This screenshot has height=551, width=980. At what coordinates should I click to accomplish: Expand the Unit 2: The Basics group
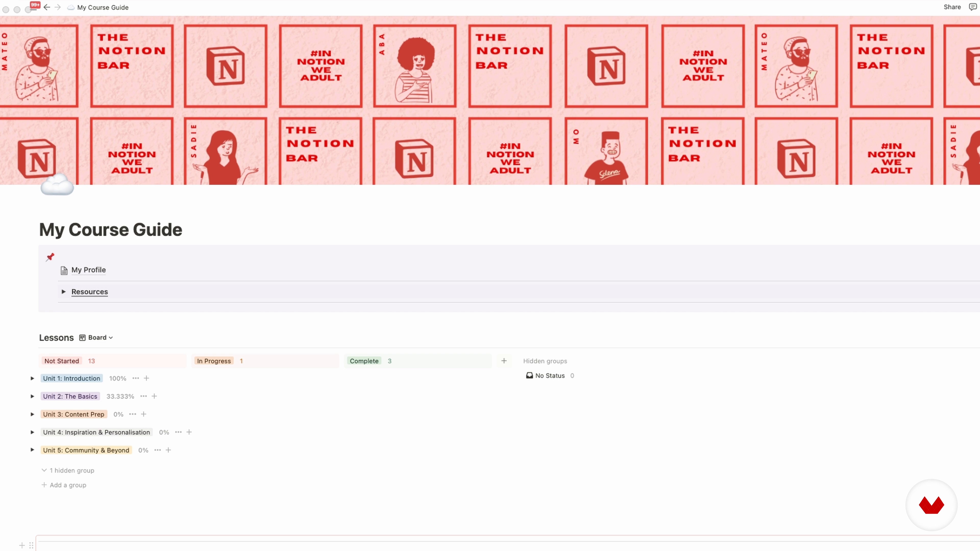[32, 396]
